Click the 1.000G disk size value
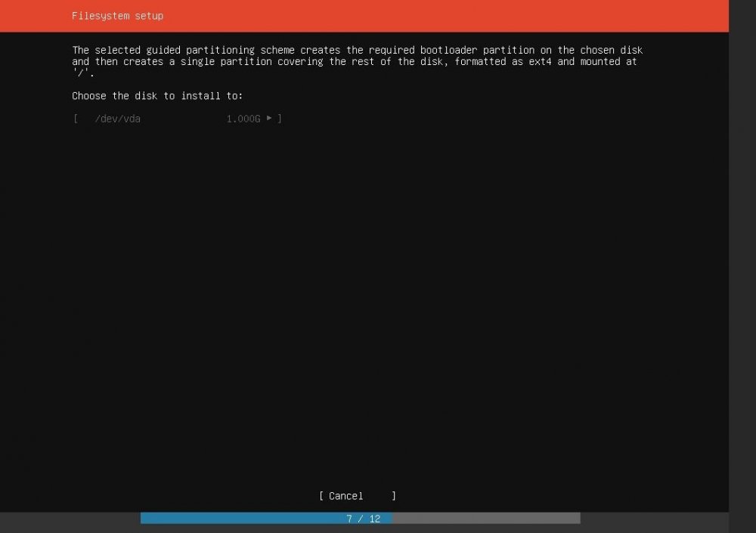Viewport: 756px width, 533px height. pyautogui.click(x=243, y=119)
